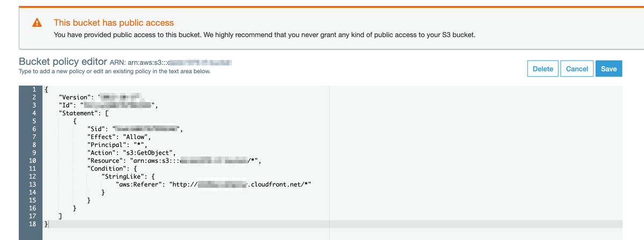Click the Delete policy button

(x=543, y=69)
